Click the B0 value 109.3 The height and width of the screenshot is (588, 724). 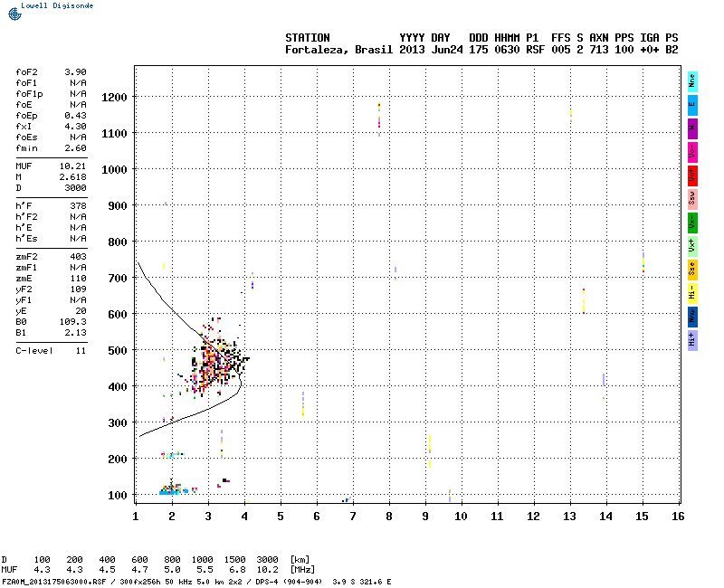(x=73, y=322)
